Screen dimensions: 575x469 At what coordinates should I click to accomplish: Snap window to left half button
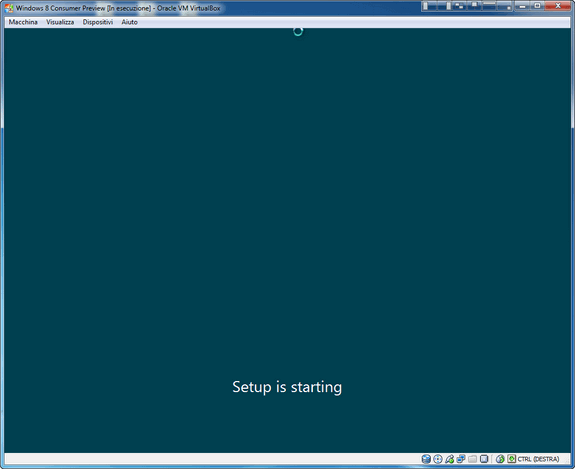pos(429,6)
